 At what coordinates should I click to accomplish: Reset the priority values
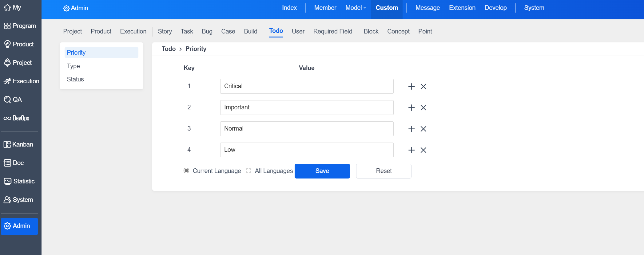pos(384,171)
